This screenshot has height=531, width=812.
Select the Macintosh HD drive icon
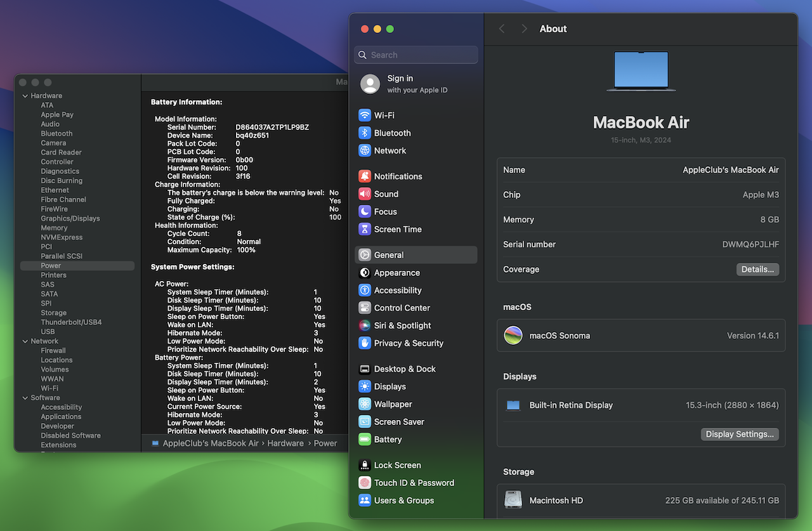[513, 500]
